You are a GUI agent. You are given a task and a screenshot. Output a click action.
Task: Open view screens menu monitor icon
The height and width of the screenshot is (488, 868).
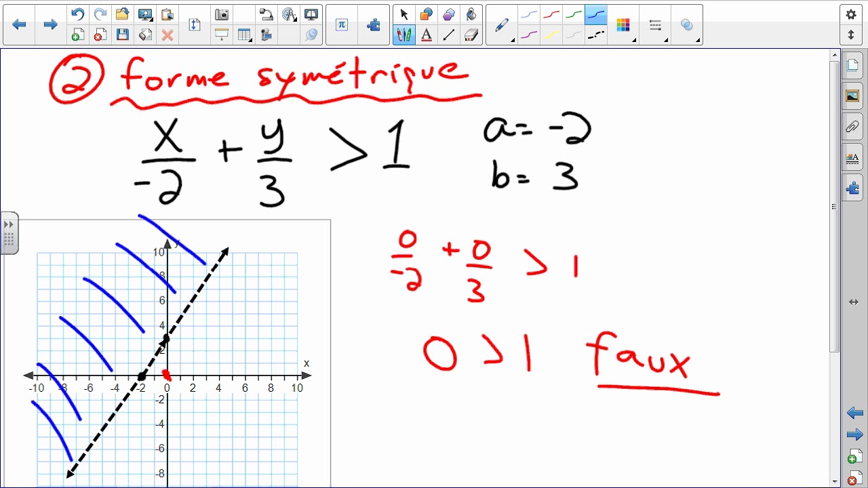(145, 14)
